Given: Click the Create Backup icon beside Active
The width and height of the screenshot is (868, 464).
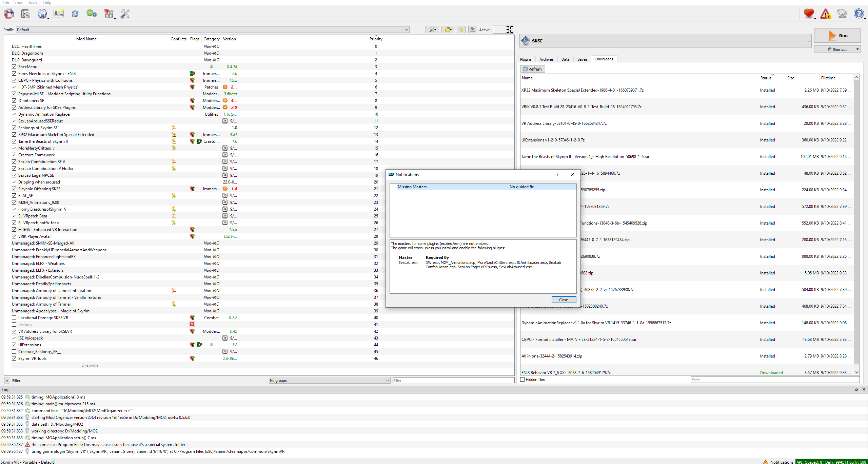Looking at the screenshot, I should pos(472,30).
